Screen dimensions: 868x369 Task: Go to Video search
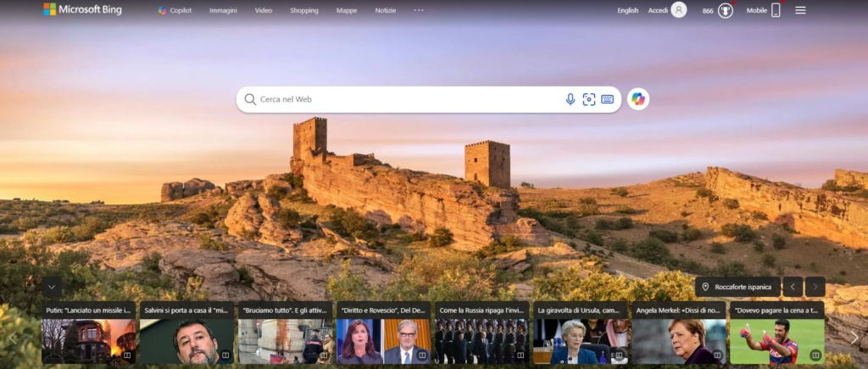pos(264,10)
